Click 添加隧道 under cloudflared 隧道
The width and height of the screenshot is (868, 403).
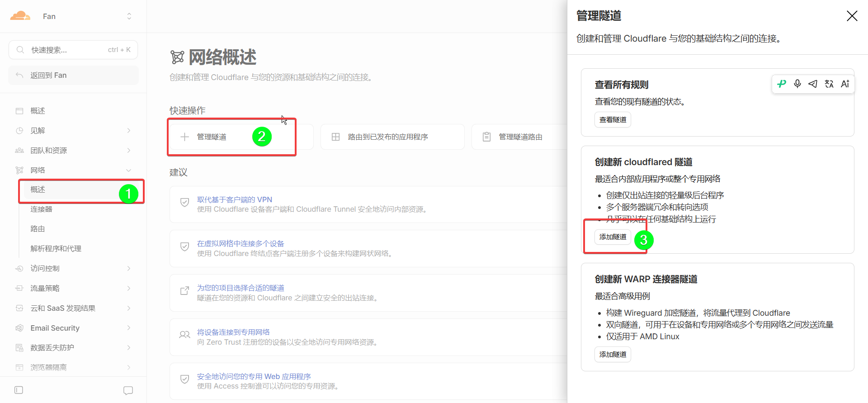pos(613,237)
